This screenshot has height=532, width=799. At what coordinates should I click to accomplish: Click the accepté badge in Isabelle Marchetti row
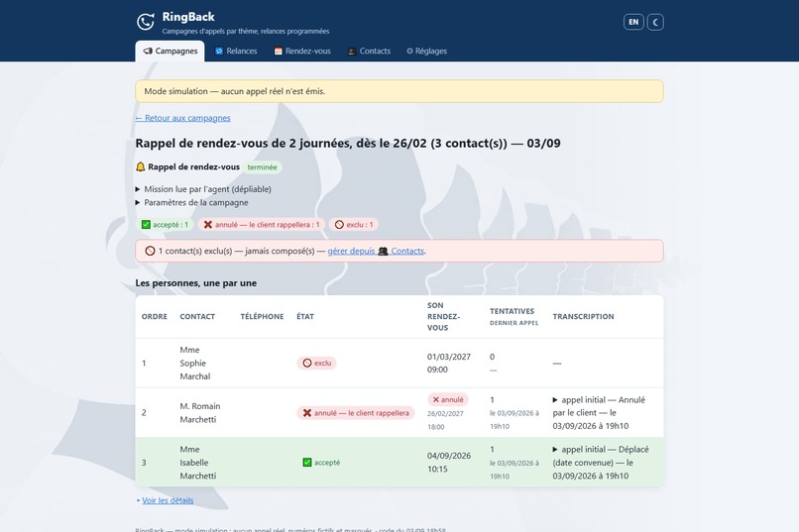321,463
